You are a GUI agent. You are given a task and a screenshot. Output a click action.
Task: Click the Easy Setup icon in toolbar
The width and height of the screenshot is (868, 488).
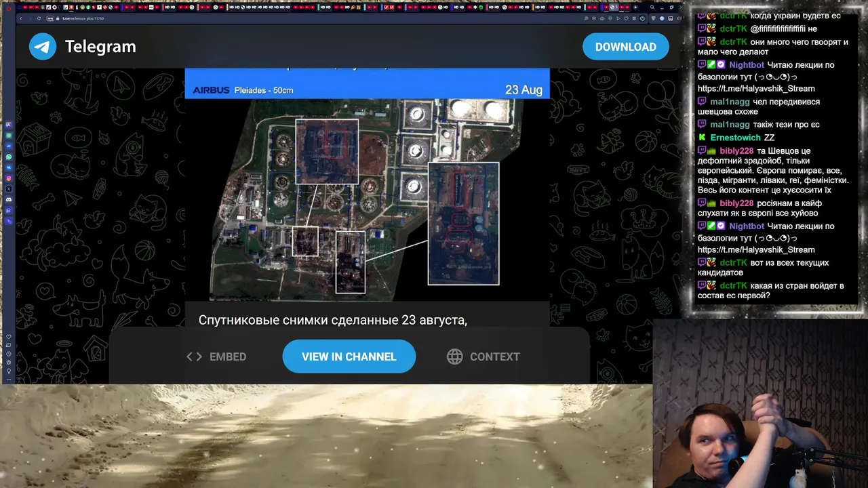679,18
